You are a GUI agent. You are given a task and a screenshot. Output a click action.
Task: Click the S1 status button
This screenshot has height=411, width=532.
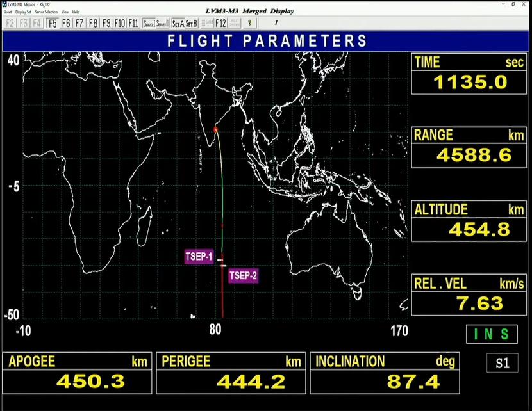pos(503,363)
